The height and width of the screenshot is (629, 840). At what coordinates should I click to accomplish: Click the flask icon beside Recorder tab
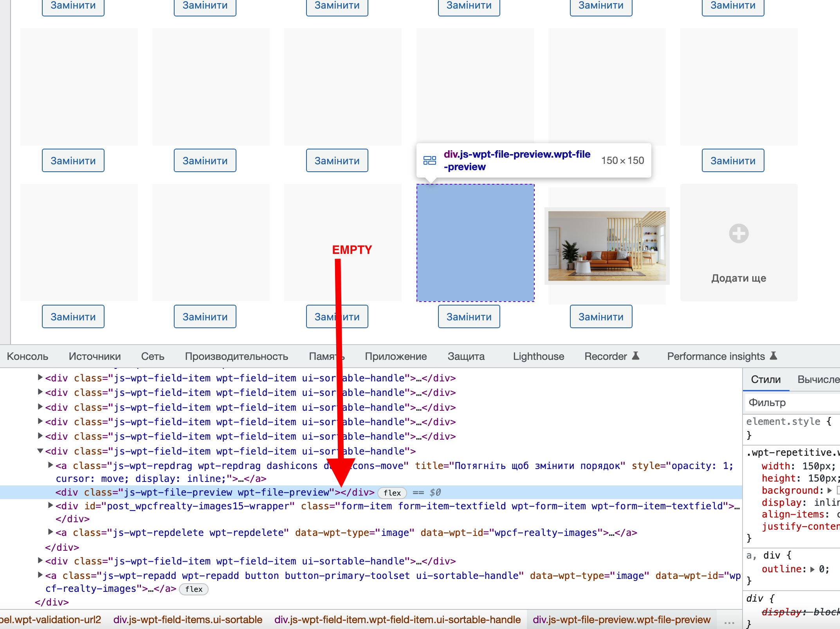click(x=636, y=356)
